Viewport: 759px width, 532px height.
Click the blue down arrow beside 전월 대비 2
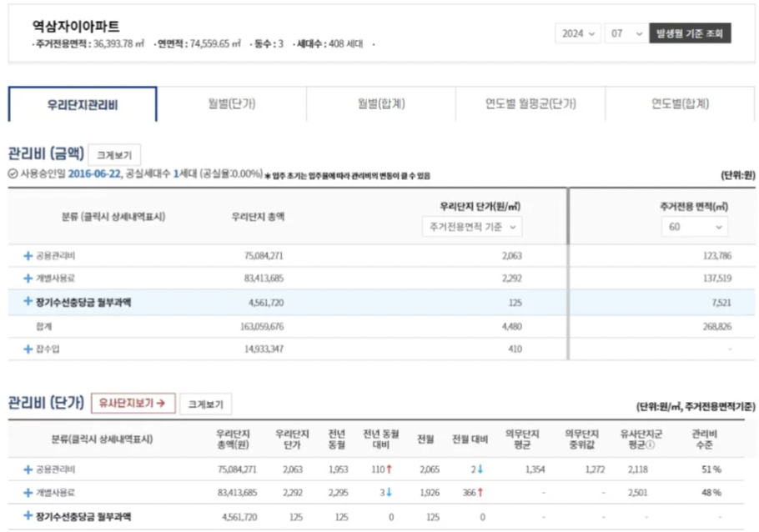pos(480,469)
